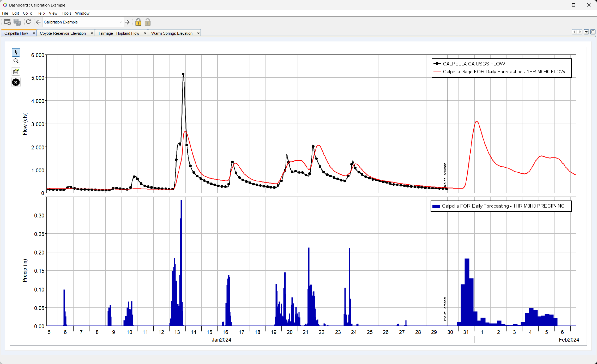Click the left tab scroll chevron
Screen dimensions: 597x364
(574, 32)
